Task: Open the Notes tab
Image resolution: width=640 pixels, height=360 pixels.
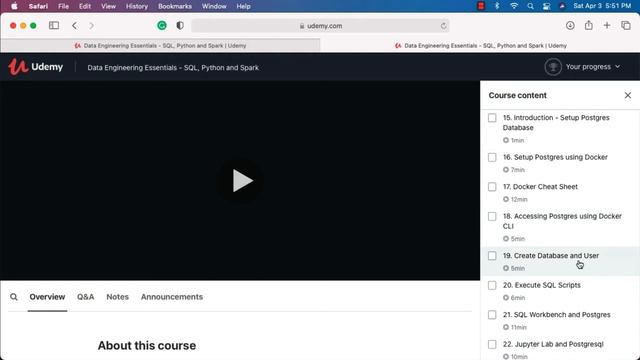Action: pyautogui.click(x=118, y=297)
